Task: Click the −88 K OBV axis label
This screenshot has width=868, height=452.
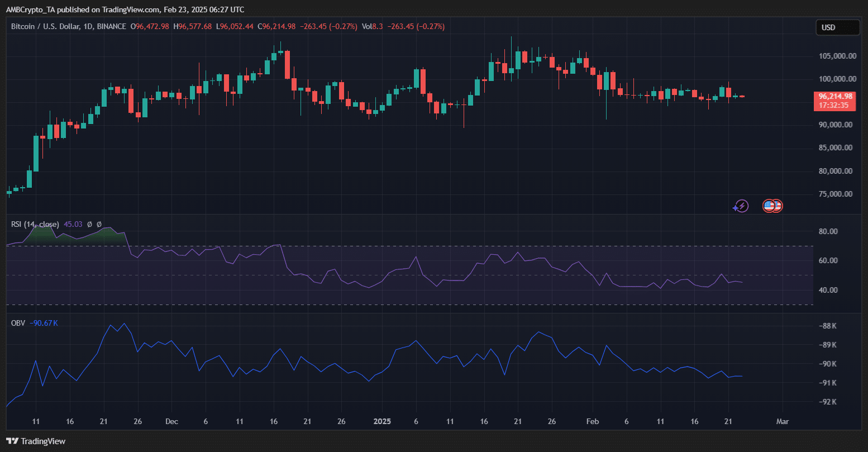Action: tap(827, 326)
